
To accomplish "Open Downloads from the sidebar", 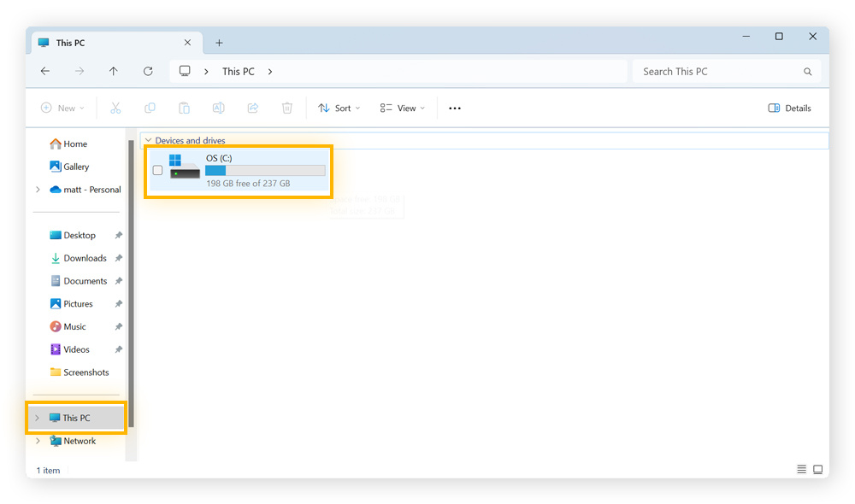I will pos(84,258).
